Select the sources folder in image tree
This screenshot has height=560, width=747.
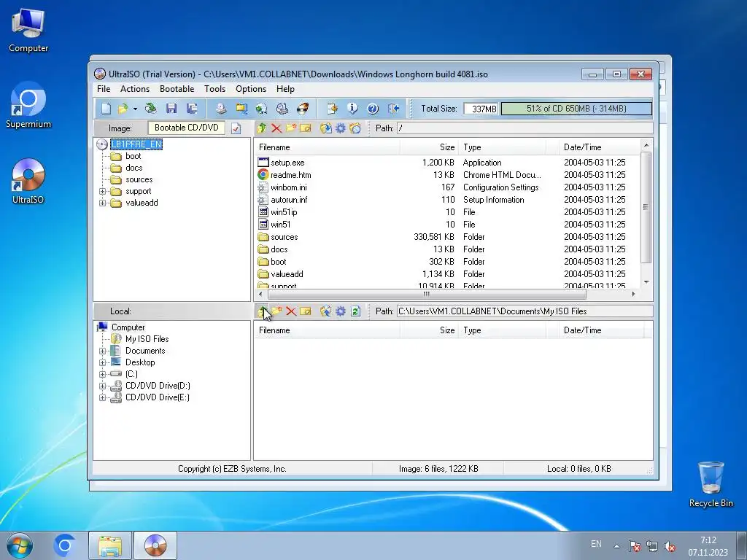pos(139,179)
